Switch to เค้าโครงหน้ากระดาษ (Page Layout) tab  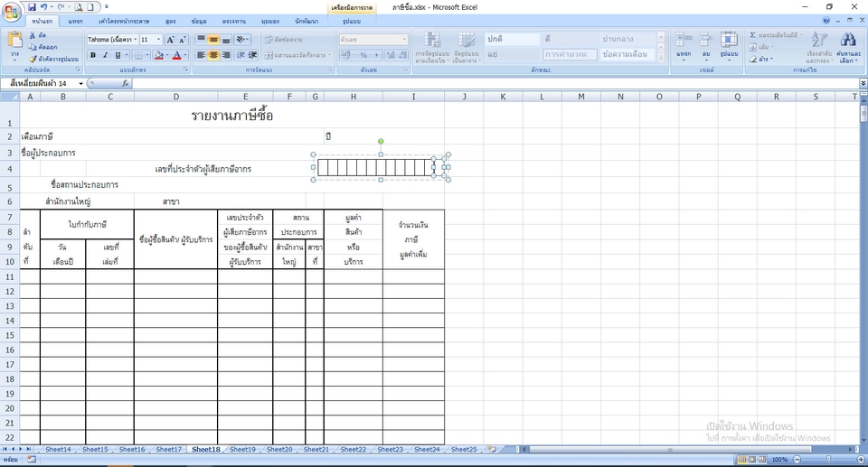124,21
